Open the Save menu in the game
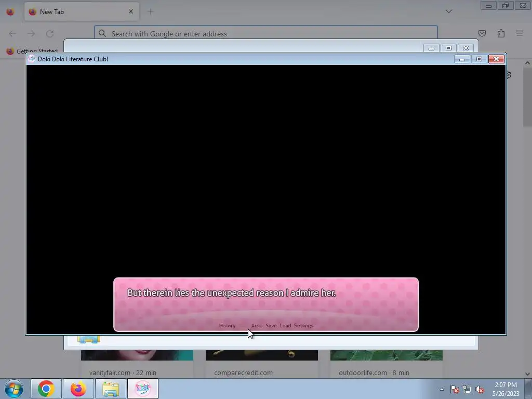This screenshot has height=399, width=532. 271,325
